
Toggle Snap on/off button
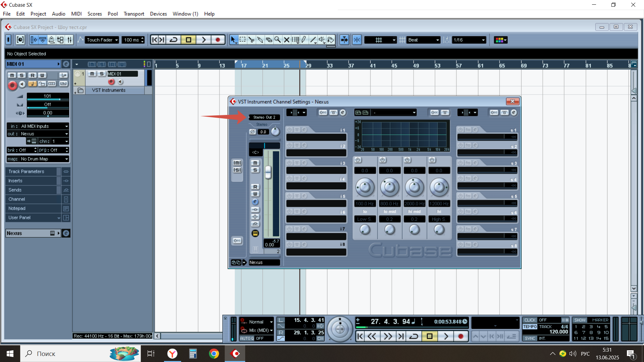point(357,40)
